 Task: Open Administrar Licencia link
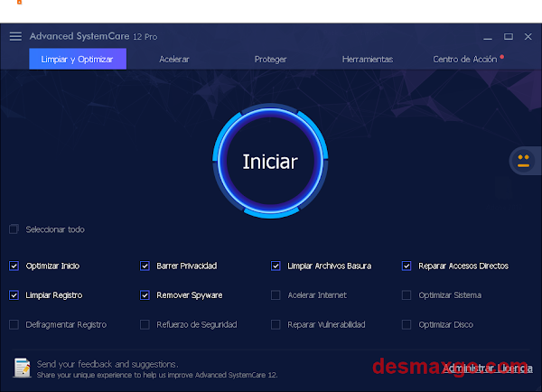(488, 369)
